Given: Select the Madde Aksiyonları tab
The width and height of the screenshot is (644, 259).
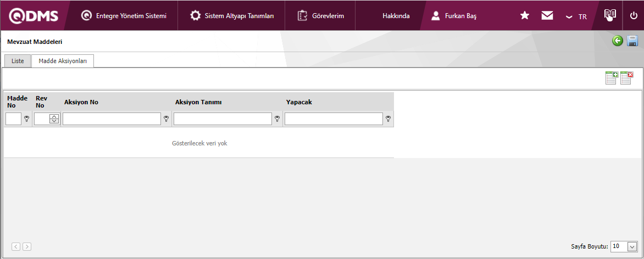Looking at the screenshot, I should click(x=63, y=61).
